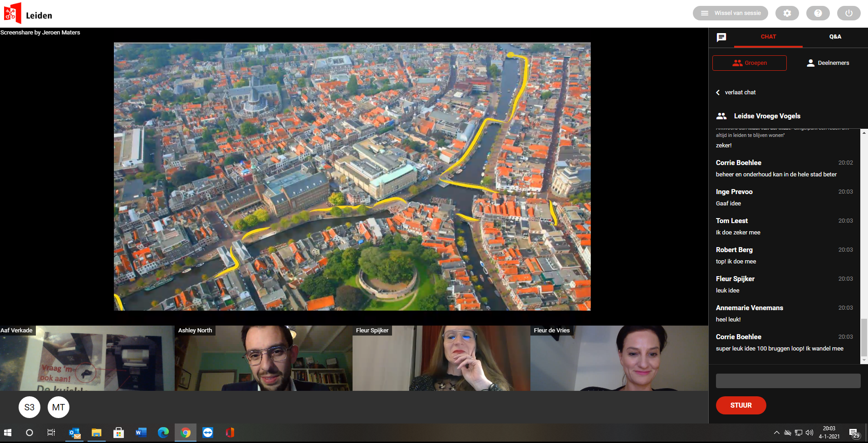The height and width of the screenshot is (443, 868).
Task: Go back using the verlaat chat chevron
Action: tap(718, 92)
